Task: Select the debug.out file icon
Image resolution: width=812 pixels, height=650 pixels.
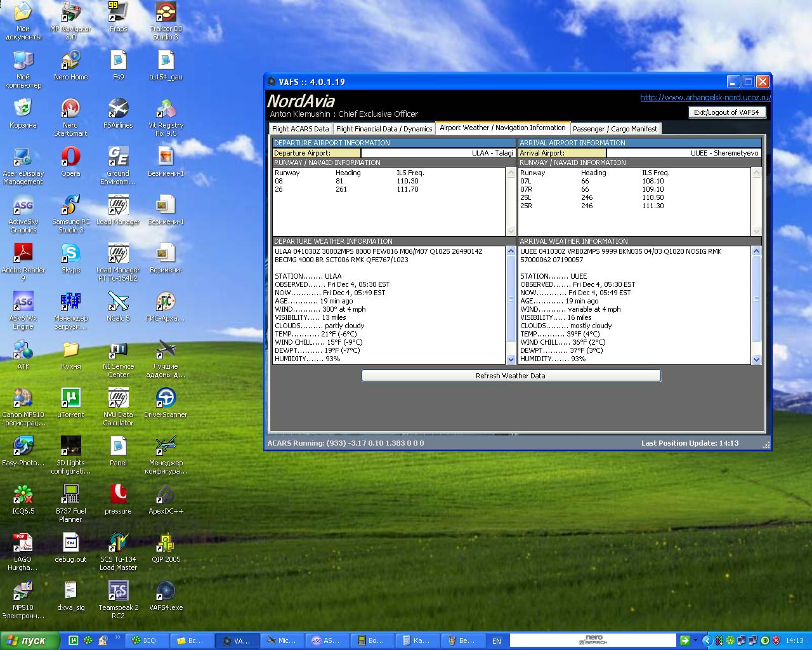Action: (x=70, y=548)
